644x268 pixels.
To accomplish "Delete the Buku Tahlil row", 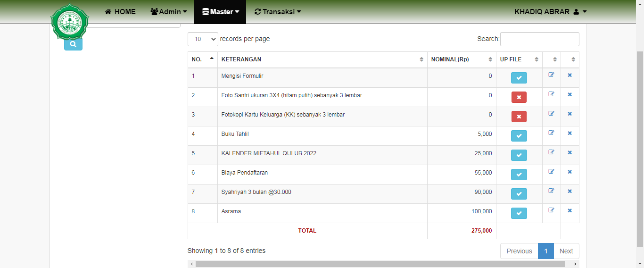I will pos(570,133).
